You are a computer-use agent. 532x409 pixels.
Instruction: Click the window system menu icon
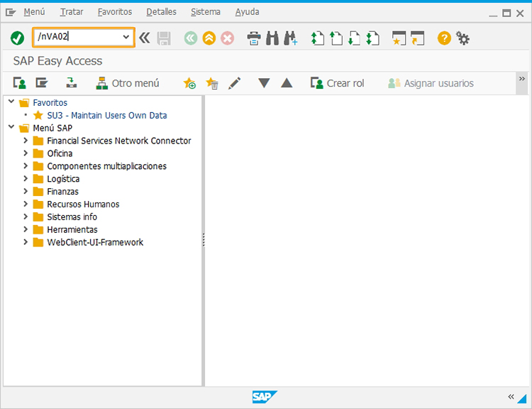coord(11,13)
